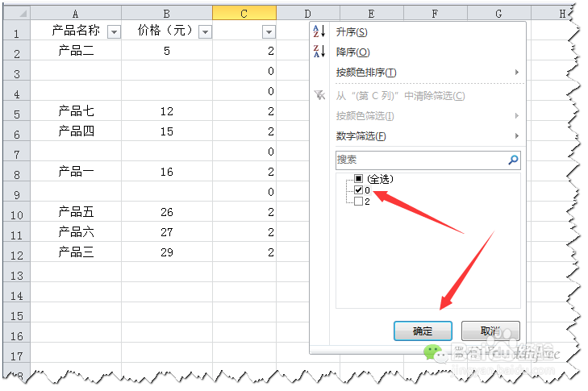Click price cell with value 27

pos(167,232)
